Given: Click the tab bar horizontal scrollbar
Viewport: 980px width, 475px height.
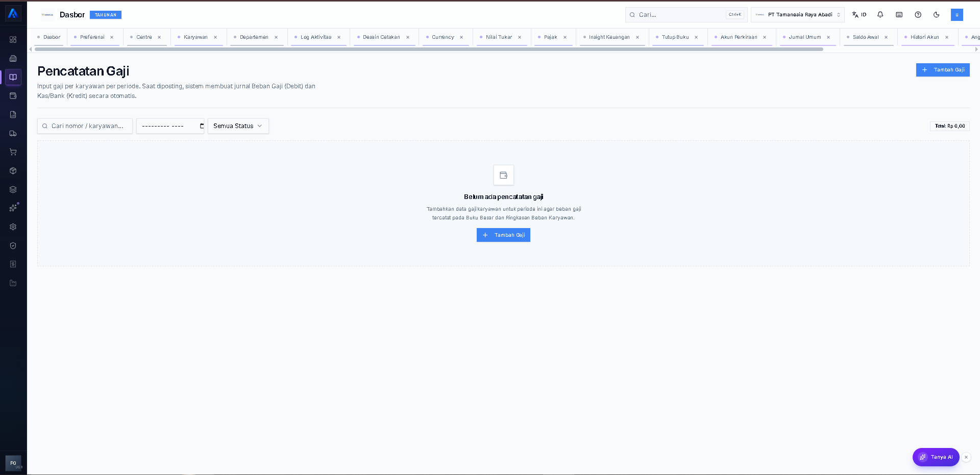Looking at the screenshot, I should 429,49.
